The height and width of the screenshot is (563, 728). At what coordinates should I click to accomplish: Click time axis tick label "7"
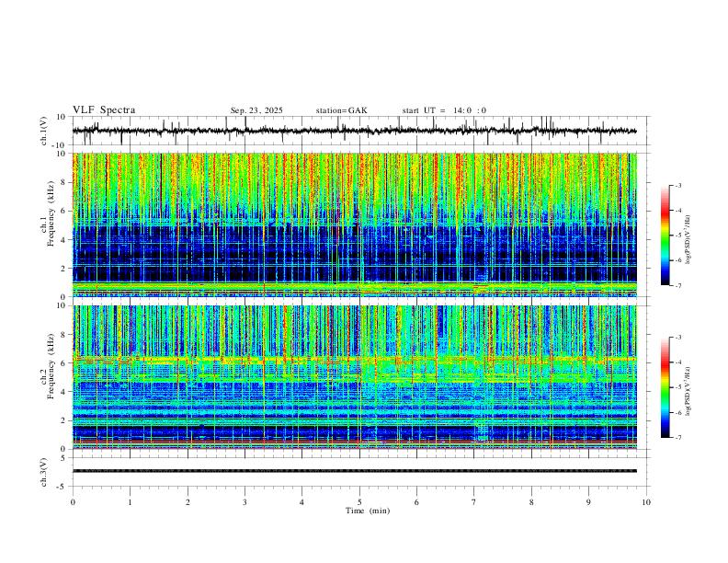(x=474, y=502)
